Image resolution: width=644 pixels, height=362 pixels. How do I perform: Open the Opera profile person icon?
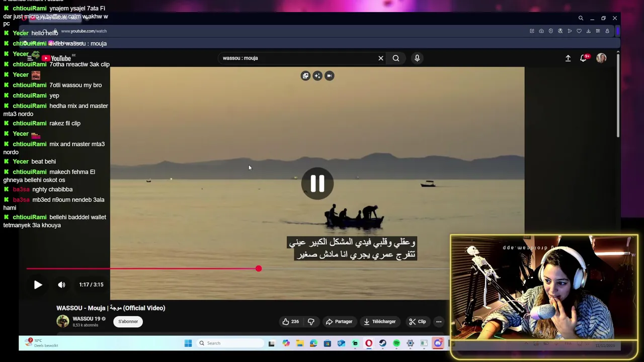click(607, 31)
